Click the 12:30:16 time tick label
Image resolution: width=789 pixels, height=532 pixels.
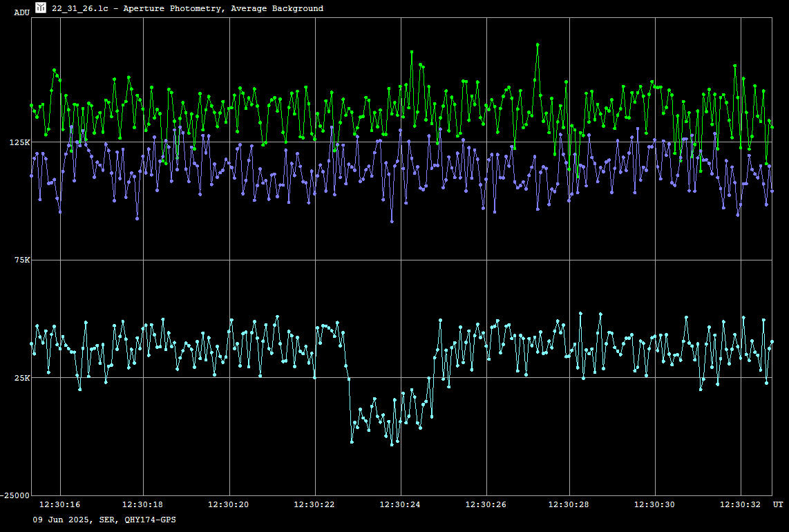[59, 505]
